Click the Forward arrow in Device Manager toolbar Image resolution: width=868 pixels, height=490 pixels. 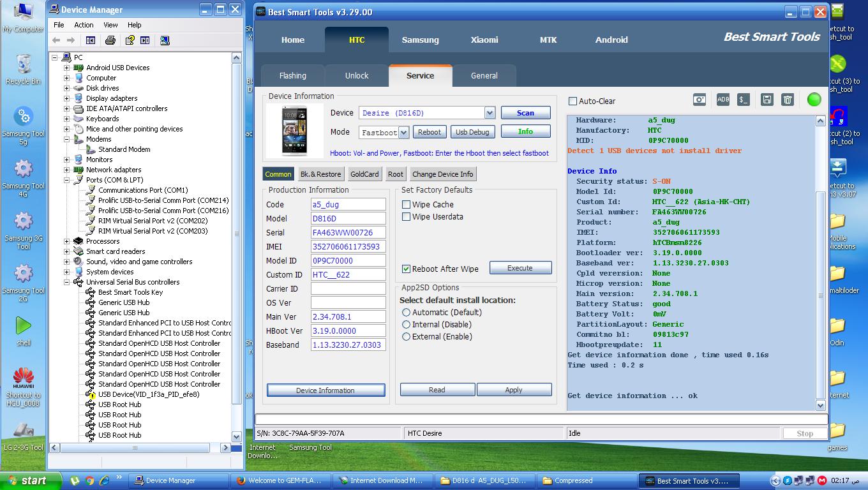click(x=71, y=40)
